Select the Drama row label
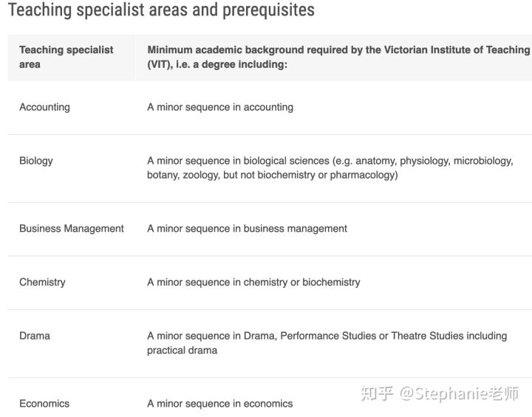The height and width of the screenshot is (417, 532). tap(35, 336)
